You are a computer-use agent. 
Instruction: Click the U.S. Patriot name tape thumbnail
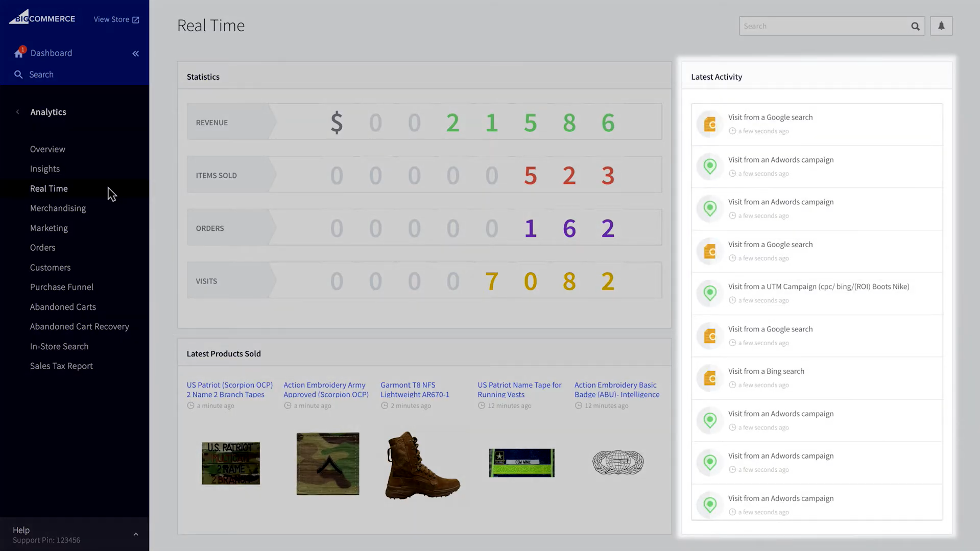click(231, 463)
